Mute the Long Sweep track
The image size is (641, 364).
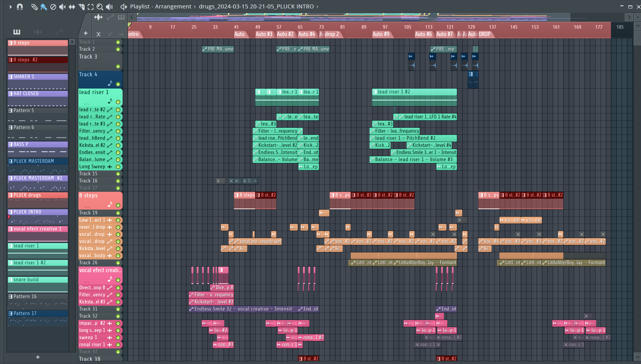(x=118, y=167)
